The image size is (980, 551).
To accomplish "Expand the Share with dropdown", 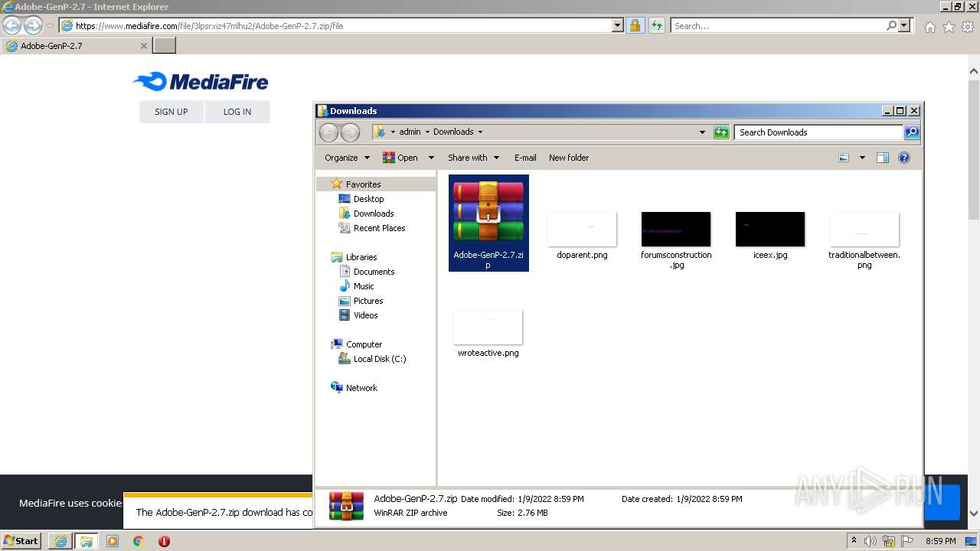I will [x=496, y=158].
